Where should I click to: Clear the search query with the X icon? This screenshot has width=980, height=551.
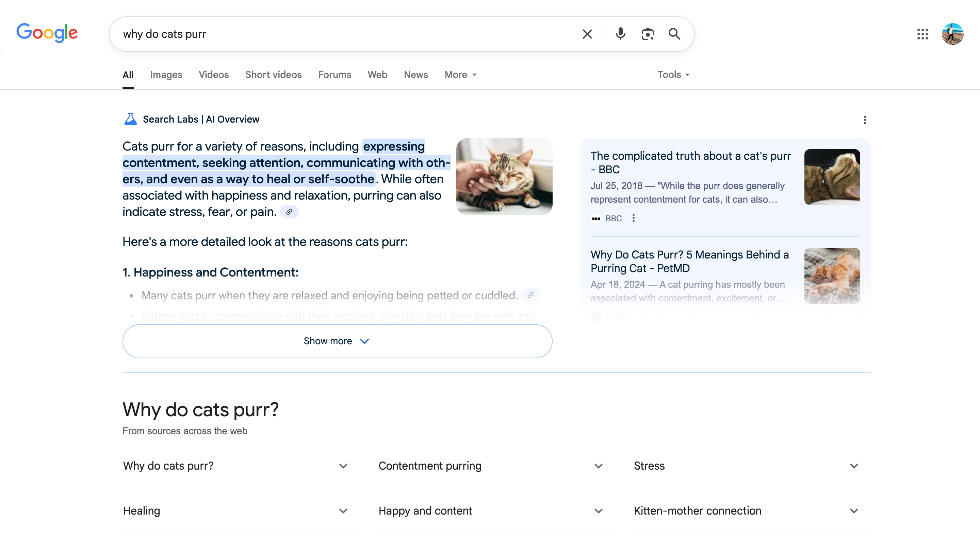pos(587,34)
